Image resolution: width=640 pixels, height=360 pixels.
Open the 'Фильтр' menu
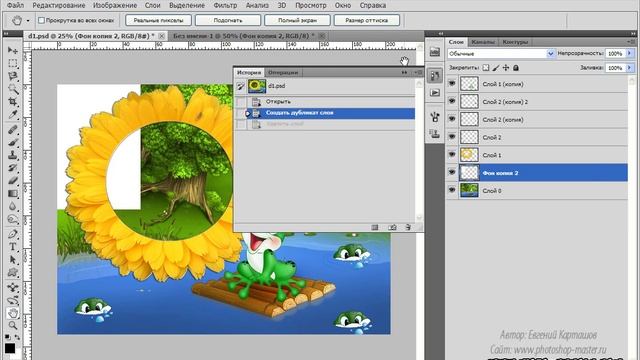pyautogui.click(x=225, y=5)
